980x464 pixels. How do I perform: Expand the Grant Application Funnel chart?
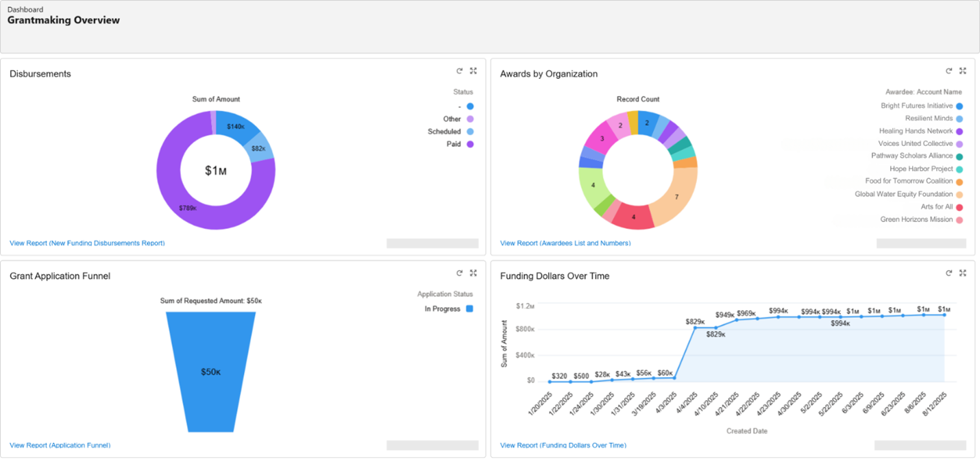pyautogui.click(x=473, y=273)
